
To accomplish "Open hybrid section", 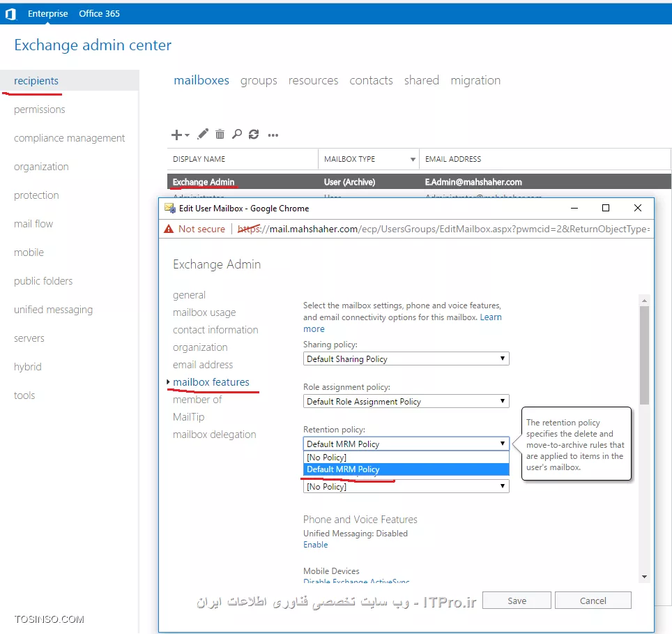I will coord(27,367).
